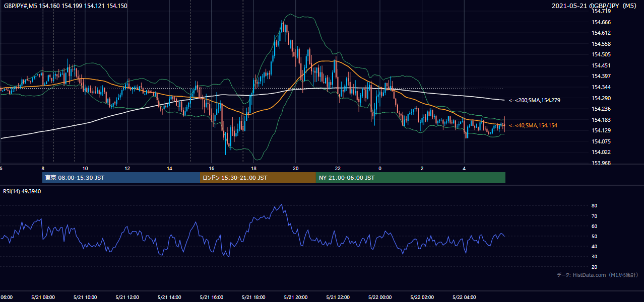644x302 pixels.
Task: Click hour label 0 under price chart
Action: (380, 169)
